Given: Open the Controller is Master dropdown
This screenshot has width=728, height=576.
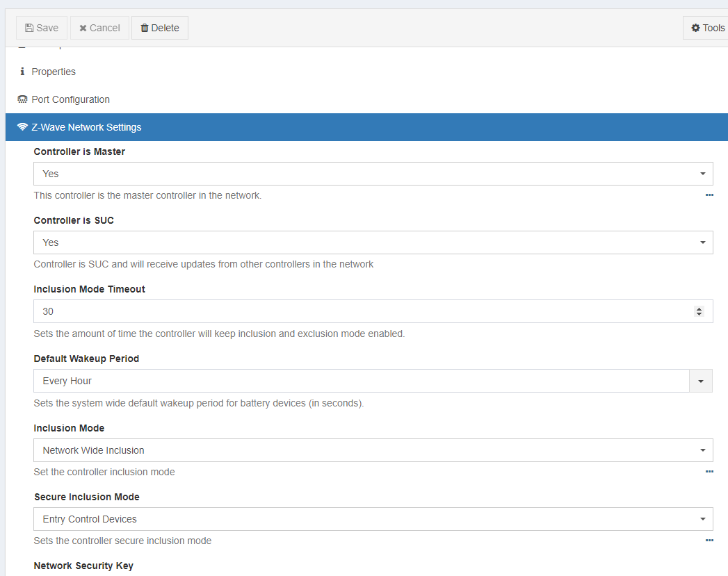Looking at the screenshot, I should tap(373, 174).
